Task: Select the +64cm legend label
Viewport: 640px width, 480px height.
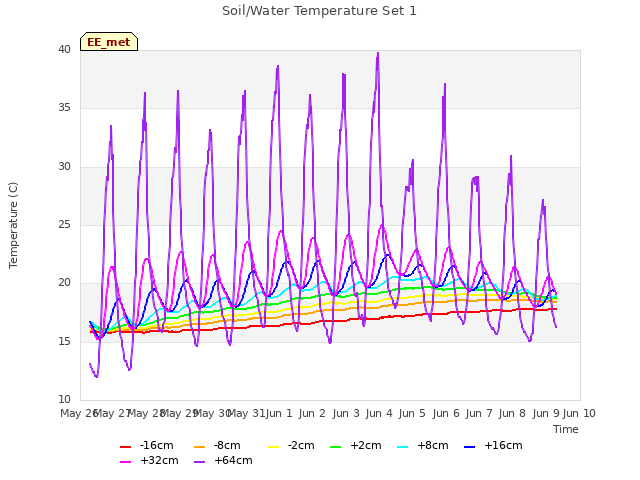Action: tap(233, 460)
